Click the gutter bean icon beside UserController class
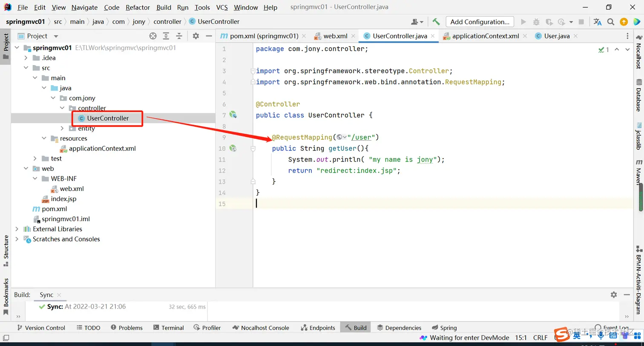The height and width of the screenshot is (346, 644). point(233,115)
